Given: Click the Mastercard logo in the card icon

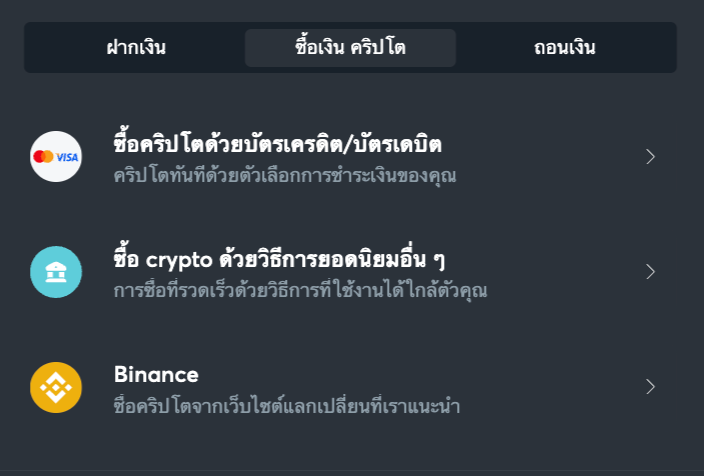Looking at the screenshot, I should click(x=43, y=157).
